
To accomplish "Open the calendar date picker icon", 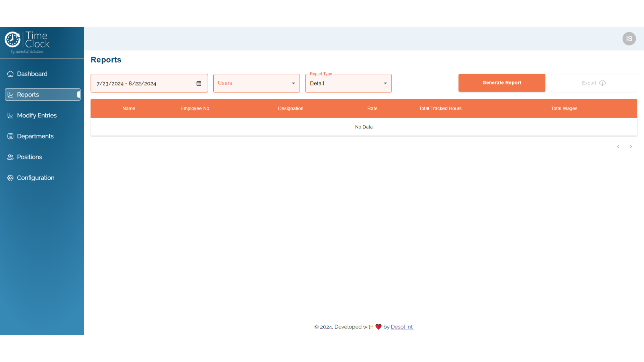I will [199, 83].
